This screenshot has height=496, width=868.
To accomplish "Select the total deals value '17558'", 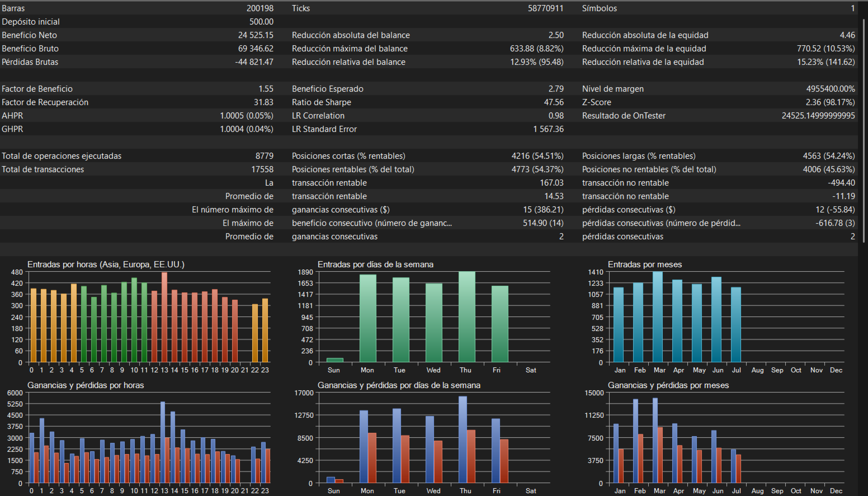I will coord(262,169).
